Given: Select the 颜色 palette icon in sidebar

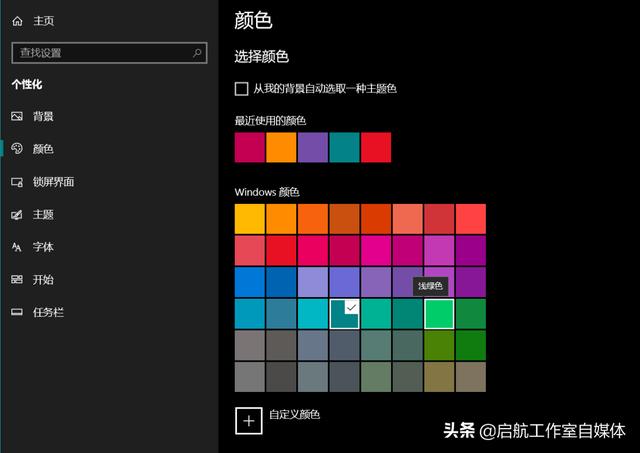Looking at the screenshot, I should [x=17, y=149].
